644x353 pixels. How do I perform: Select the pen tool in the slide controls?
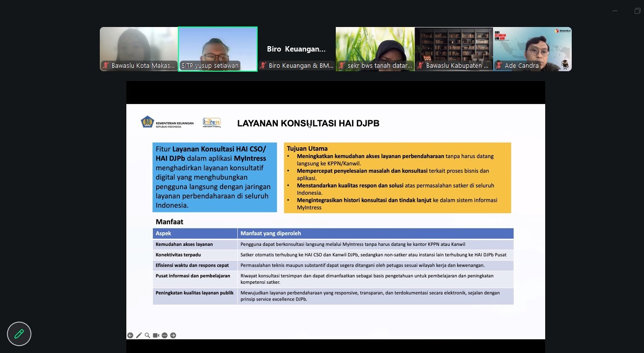(139, 335)
